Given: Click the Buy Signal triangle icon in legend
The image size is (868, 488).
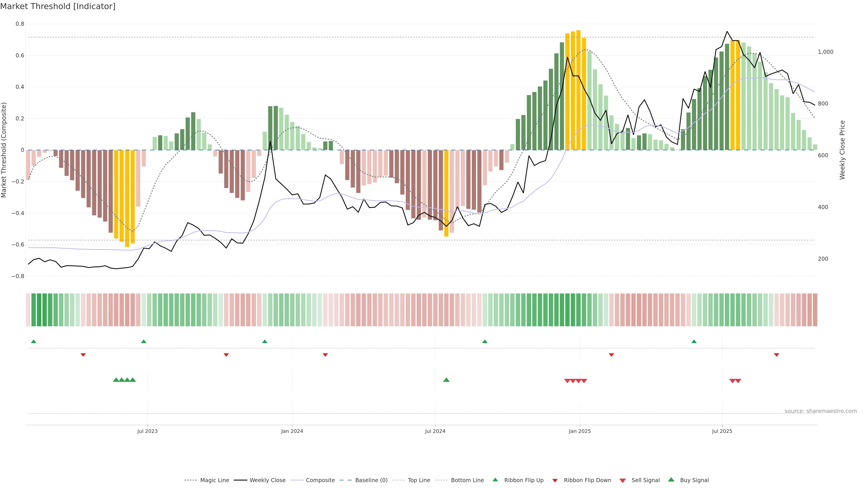Looking at the screenshot, I should coord(671,480).
